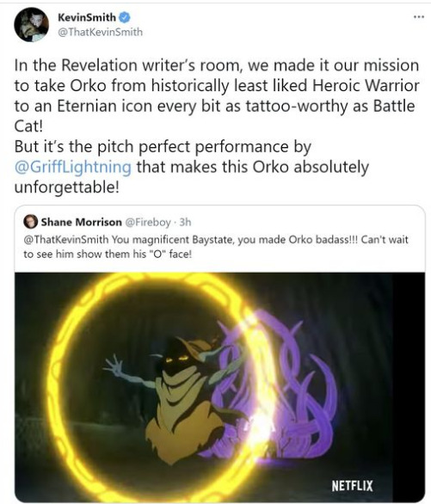Open the 3h timestamp of quoted tweet

(x=185, y=222)
